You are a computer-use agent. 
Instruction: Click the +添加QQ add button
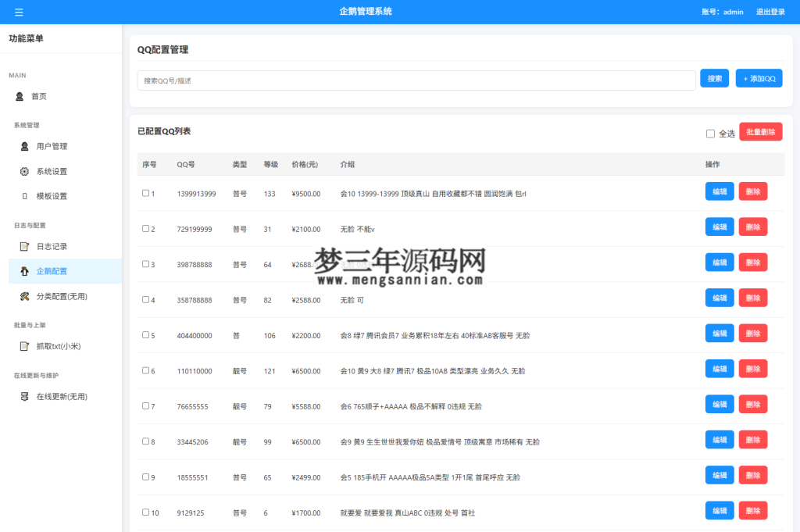tap(759, 78)
